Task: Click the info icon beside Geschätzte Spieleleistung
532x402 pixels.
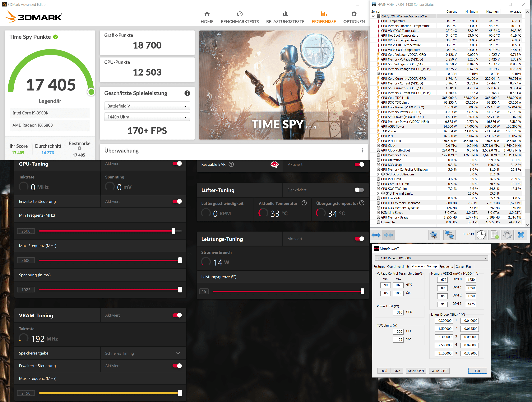Action: tap(187, 93)
